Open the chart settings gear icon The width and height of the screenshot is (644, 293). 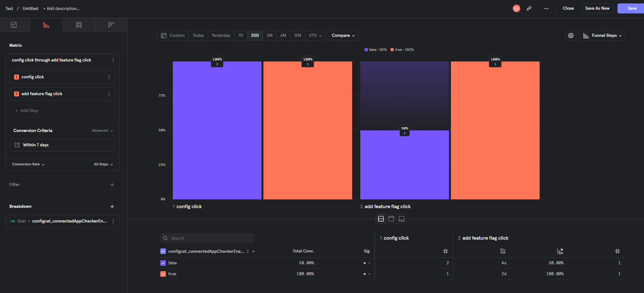pyautogui.click(x=571, y=35)
